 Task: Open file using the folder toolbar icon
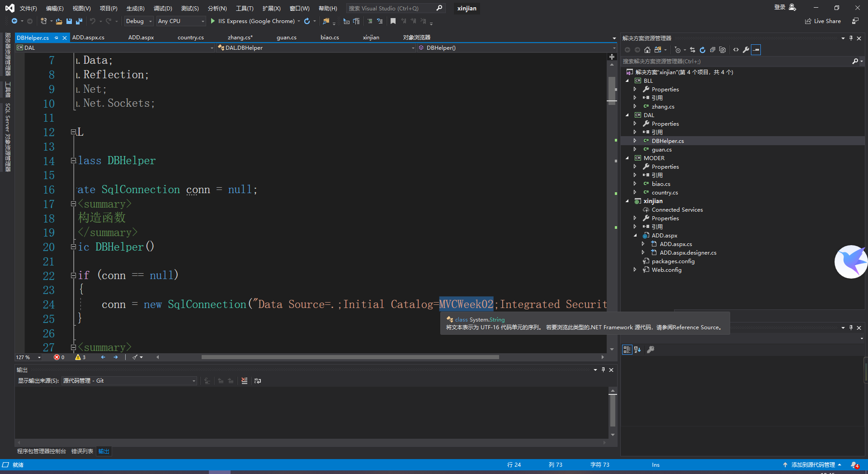point(59,21)
